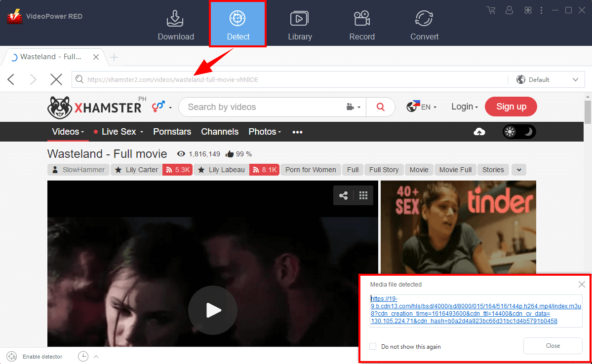Go forward to the next page
This screenshot has width=592, height=364.
(33, 79)
